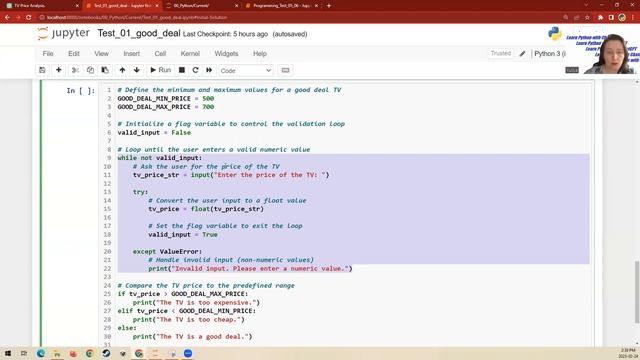Viewport: 640px width, 360px height.
Task: Click 'The TV is a good deal.' line
Action: 192,337
